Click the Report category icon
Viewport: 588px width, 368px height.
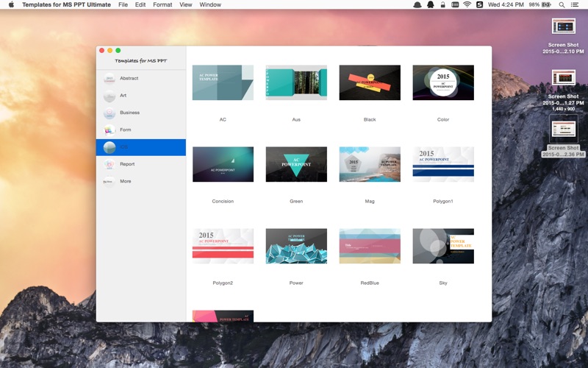pyautogui.click(x=109, y=164)
